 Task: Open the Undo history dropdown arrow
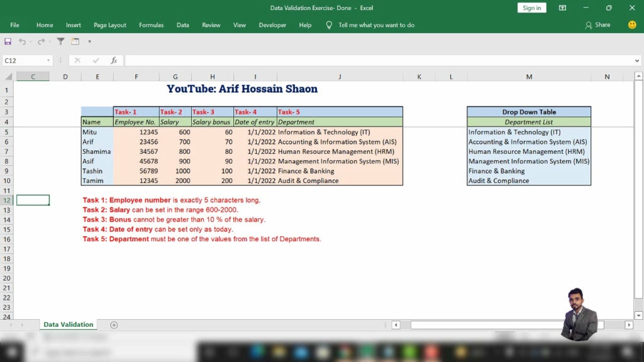coord(31,42)
